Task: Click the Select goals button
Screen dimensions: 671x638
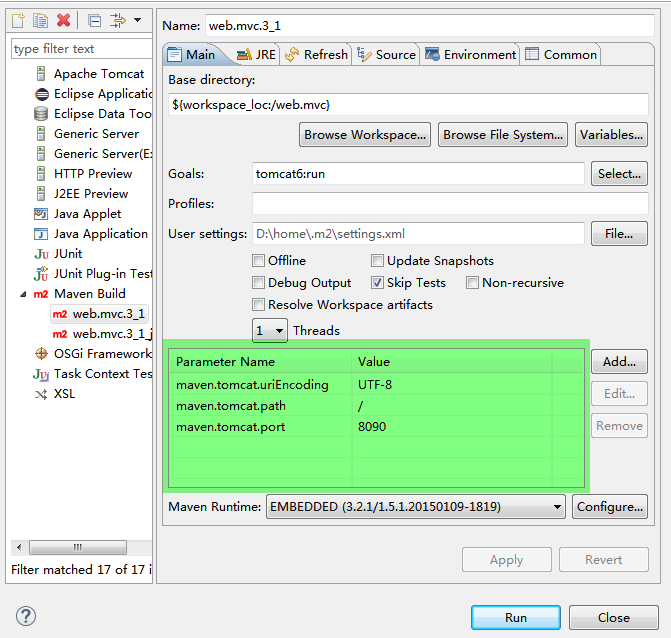Action: [x=619, y=174]
